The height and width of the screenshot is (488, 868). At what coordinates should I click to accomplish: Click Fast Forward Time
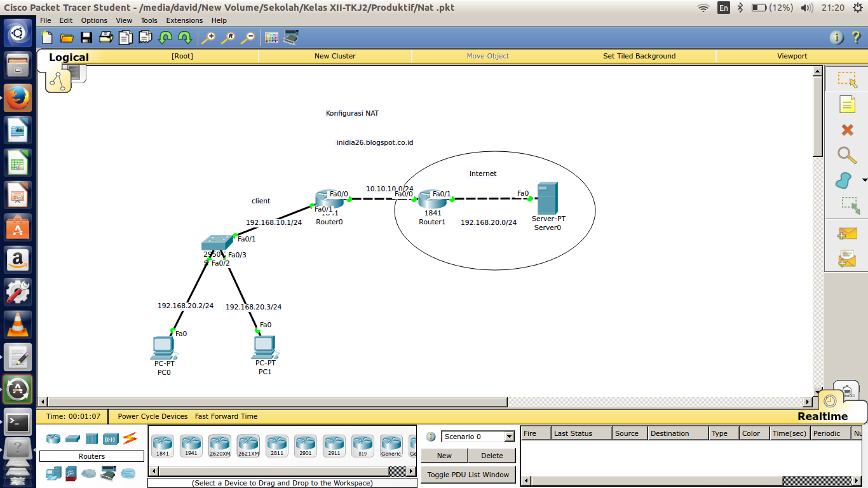click(226, 416)
